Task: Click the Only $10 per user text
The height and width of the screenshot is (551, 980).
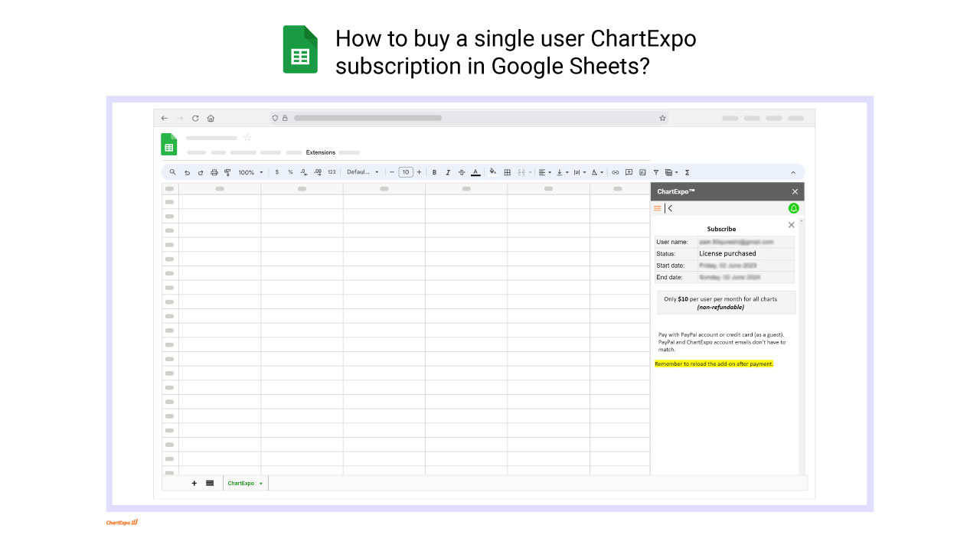Action: [x=720, y=299]
